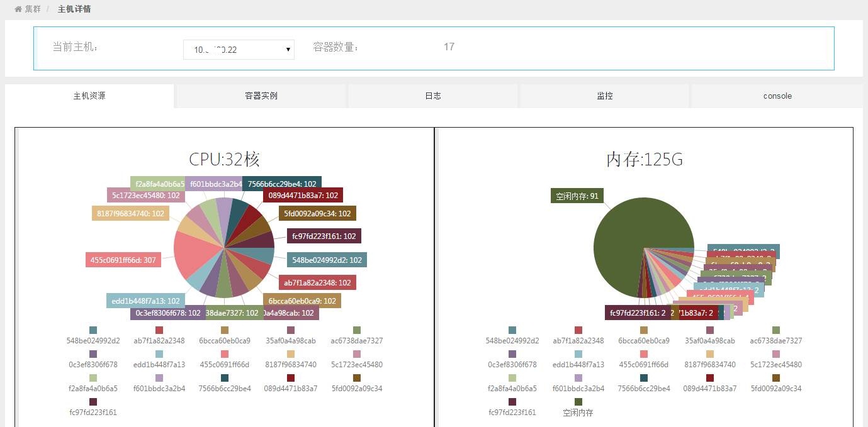Open the 监控 tab

click(605, 96)
